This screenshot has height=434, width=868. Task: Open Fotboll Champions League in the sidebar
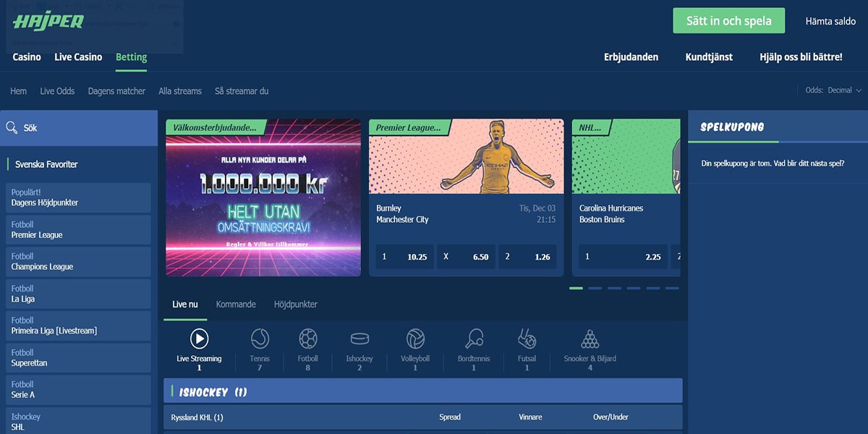(79, 261)
